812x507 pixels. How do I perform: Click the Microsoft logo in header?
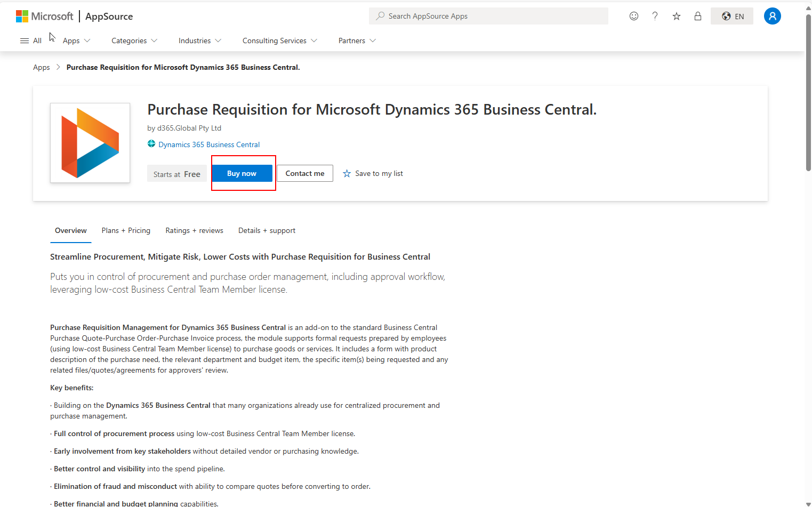tap(44, 16)
